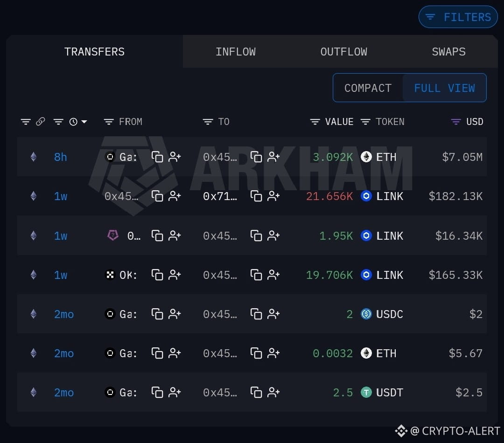Open the USD column filter
Image resolution: width=504 pixels, height=443 pixels.
coord(456,122)
